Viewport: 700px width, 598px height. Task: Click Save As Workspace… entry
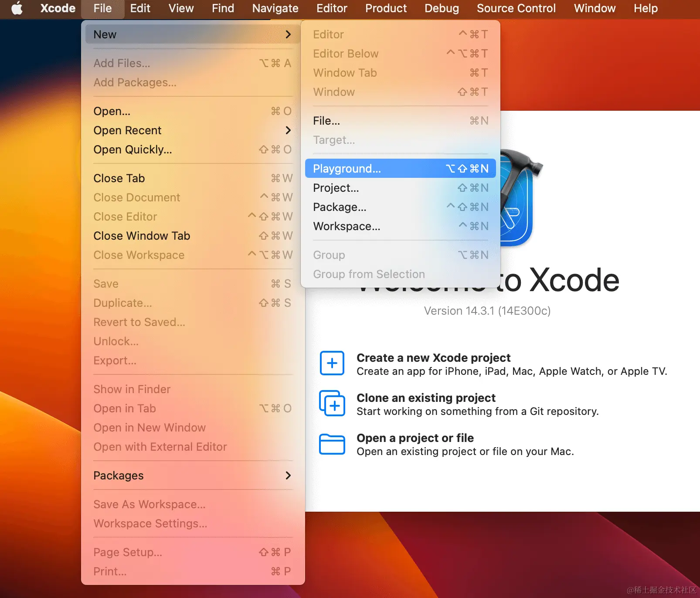193,504
